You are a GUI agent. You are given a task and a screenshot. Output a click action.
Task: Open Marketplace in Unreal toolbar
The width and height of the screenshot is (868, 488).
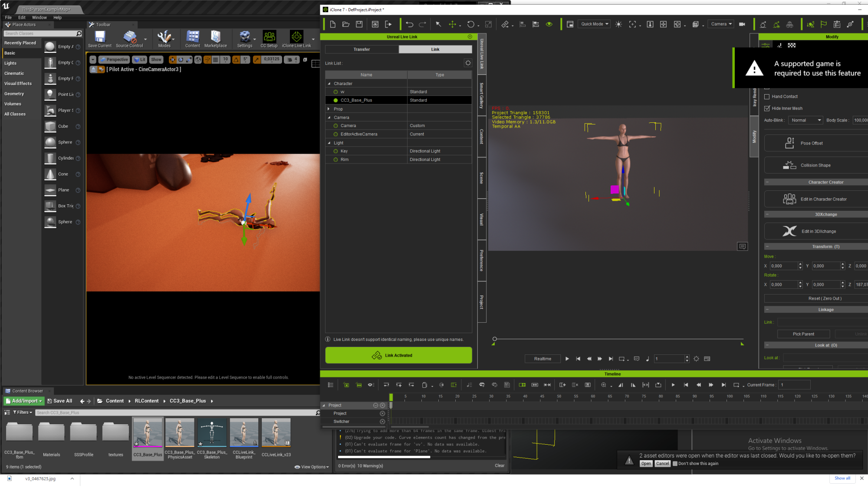tap(216, 39)
